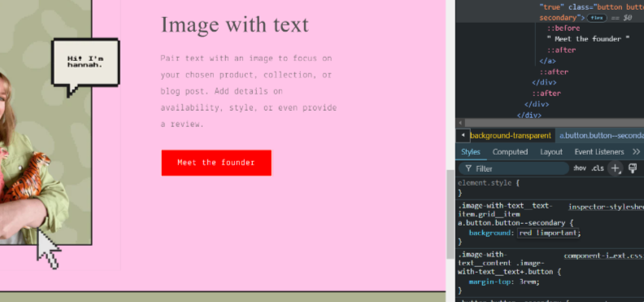Click the a.button.button--secondary selector text

[511, 223]
